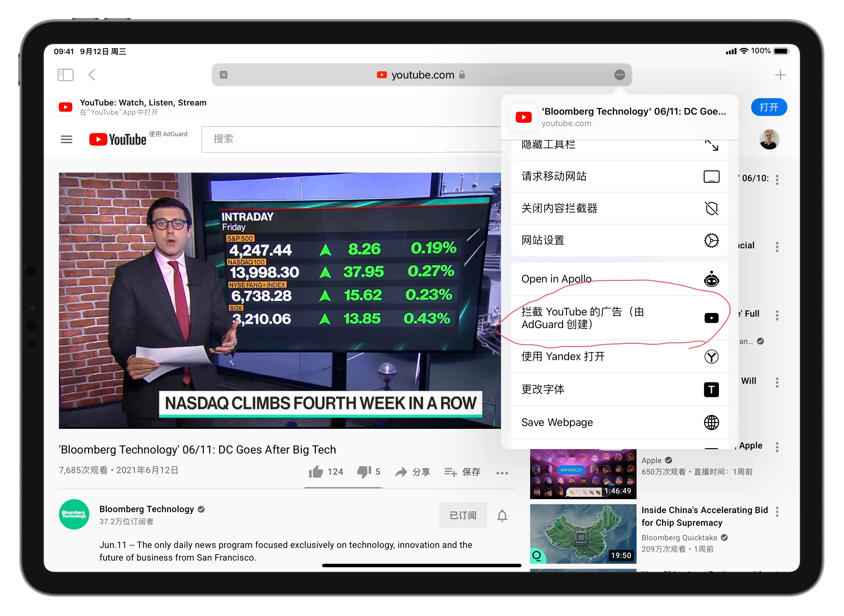The image size is (844, 616).
Task: Close tab with the X in address bar
Action: tap(224, 74)
